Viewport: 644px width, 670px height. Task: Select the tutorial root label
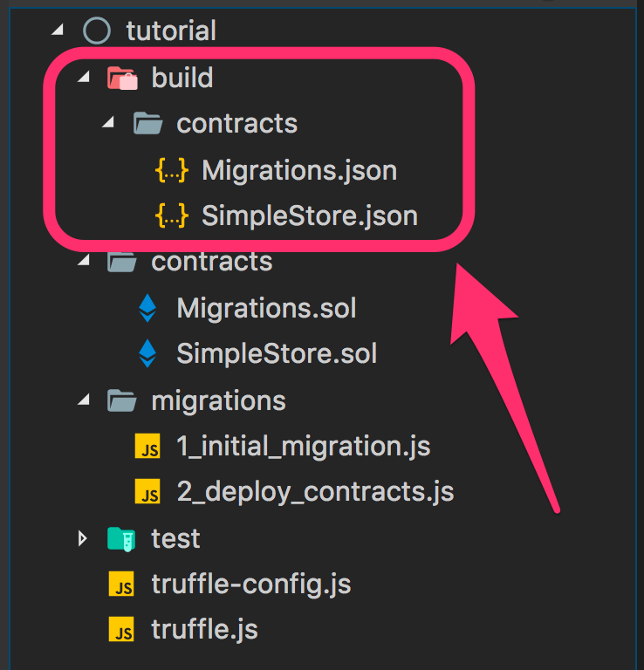pos(171,31)
